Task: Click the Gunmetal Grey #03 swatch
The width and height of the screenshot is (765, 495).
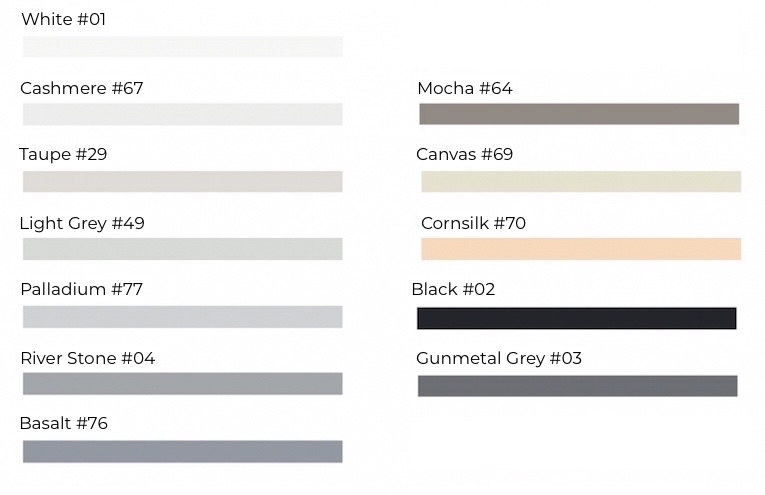Action: [577, 386]
